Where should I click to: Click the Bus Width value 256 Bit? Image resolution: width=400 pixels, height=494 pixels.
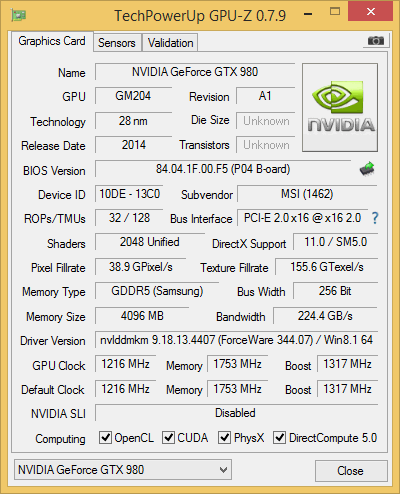coord(335,291)
